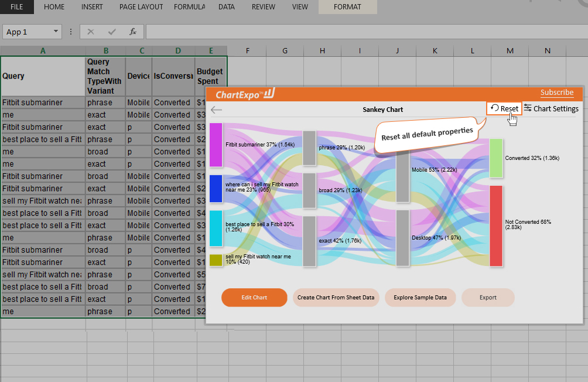Screen dimensions: 588x382
Task: Click the formula bar cancel X icon
Action: [x=91, y=32]
